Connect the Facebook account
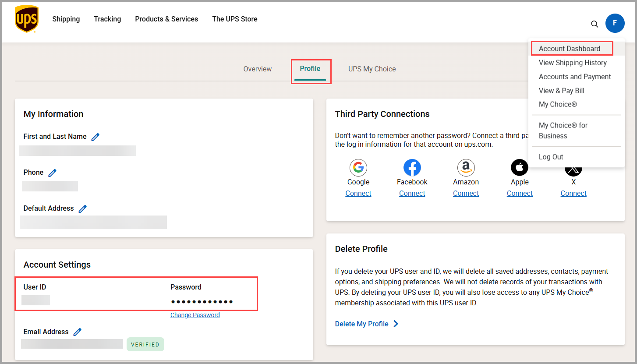637x364 pixels. pos(412,193)
